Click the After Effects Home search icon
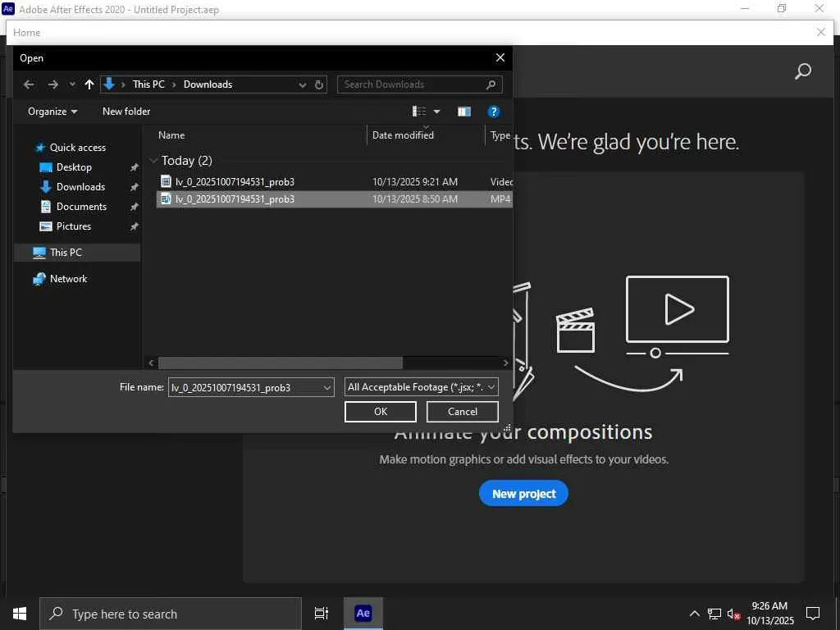This screenshot has width=840, height=630. click(802, 71)
